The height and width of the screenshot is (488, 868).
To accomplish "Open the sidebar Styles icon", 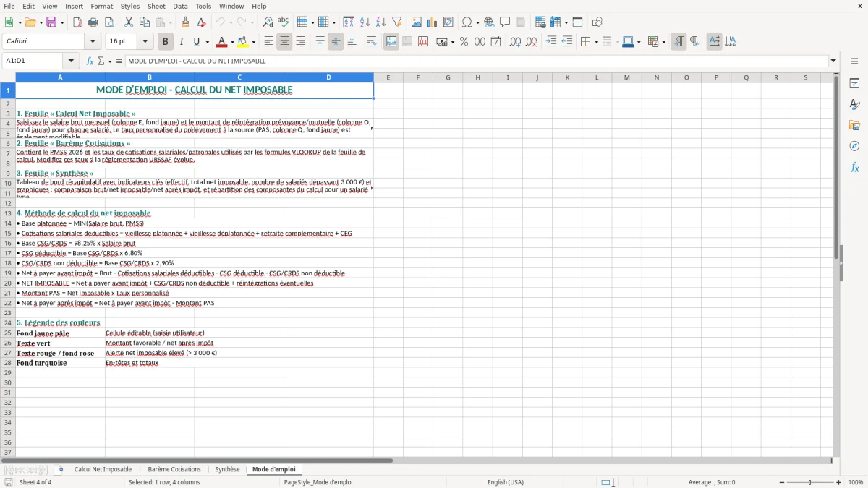I will (854, 104).
